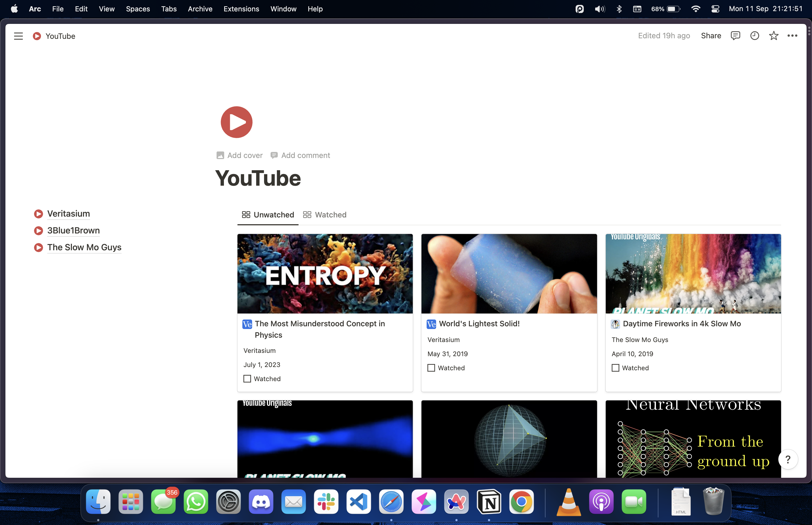812x525 pixels.
Task: Open the ENTROPY video thumbnail card
Action: 325,273
